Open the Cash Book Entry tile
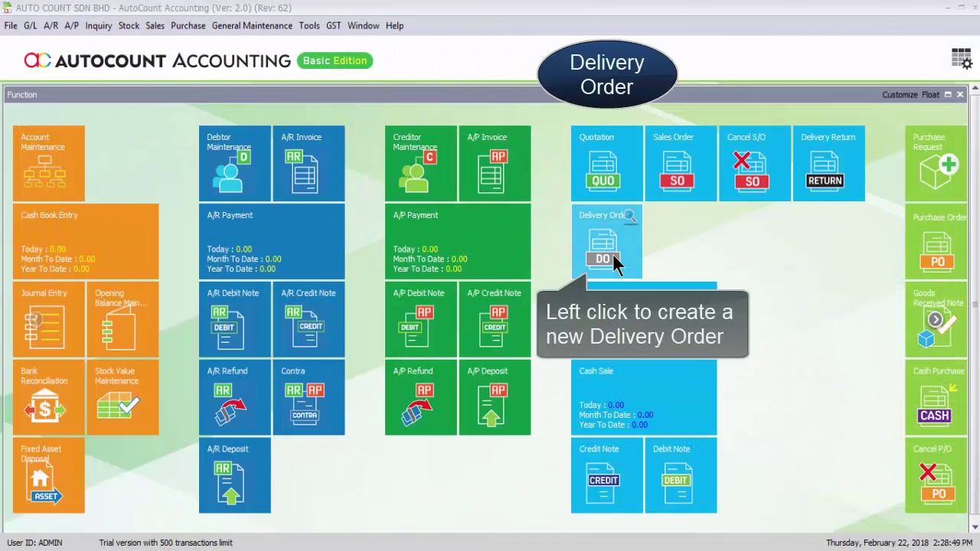 pos(86,242)
